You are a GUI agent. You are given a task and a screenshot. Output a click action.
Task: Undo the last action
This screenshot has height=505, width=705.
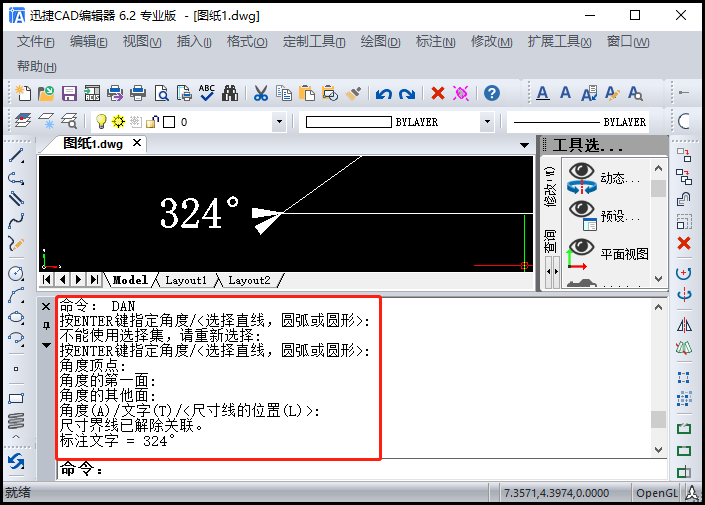(x=384, y=94)
